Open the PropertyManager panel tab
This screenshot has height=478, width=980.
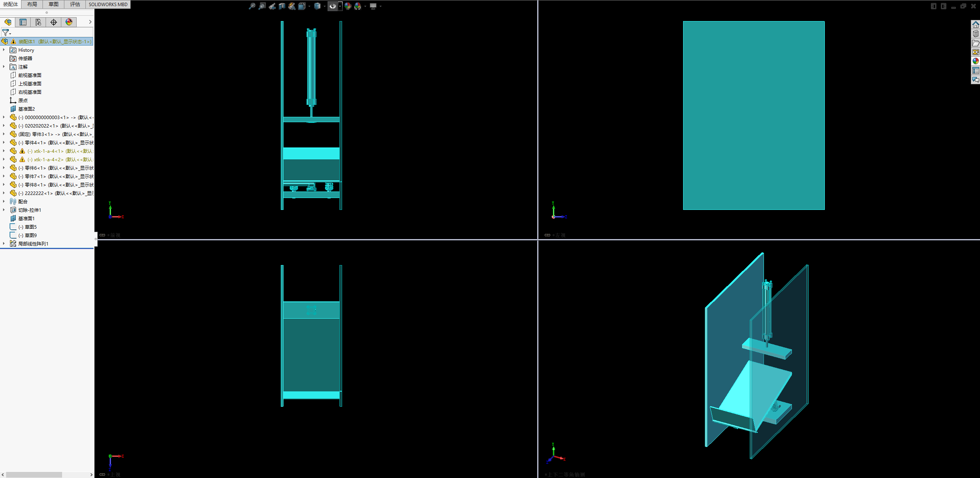click(x=23, y=22)
